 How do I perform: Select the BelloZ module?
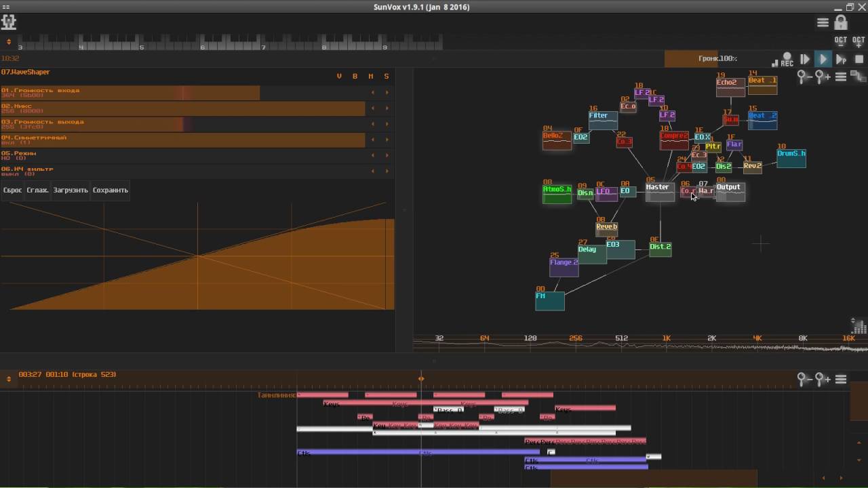click(x=557, y=140)
